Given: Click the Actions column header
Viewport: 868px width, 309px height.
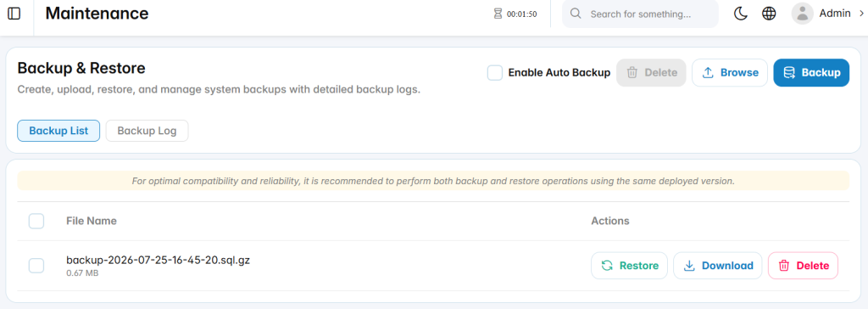Looking at the screenshot, I should [610, 221].
